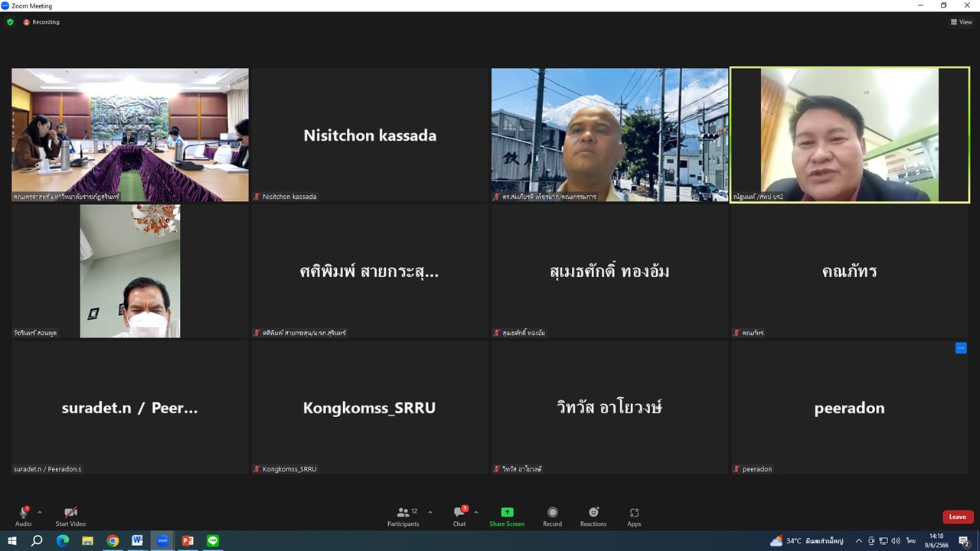This screenshot has height=551, width=980.
Task: Open the Chat panel
Action: click(459, 513)
